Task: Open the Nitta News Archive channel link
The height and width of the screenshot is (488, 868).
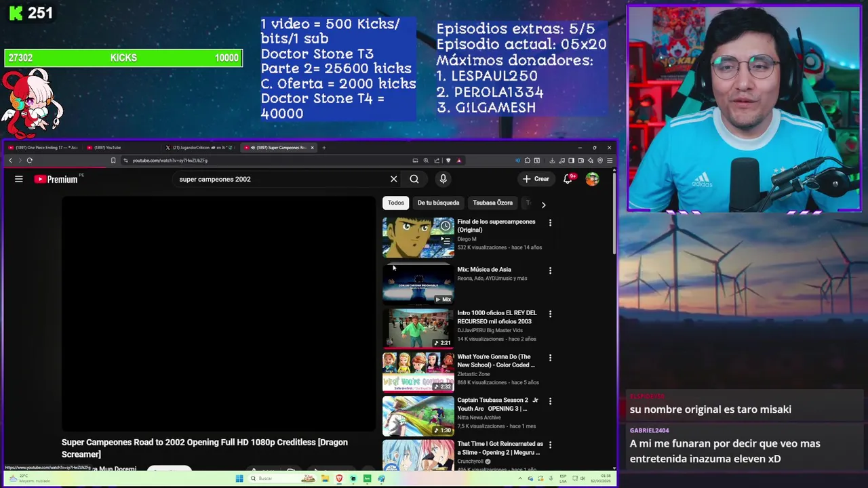Action: click(479, 418)
